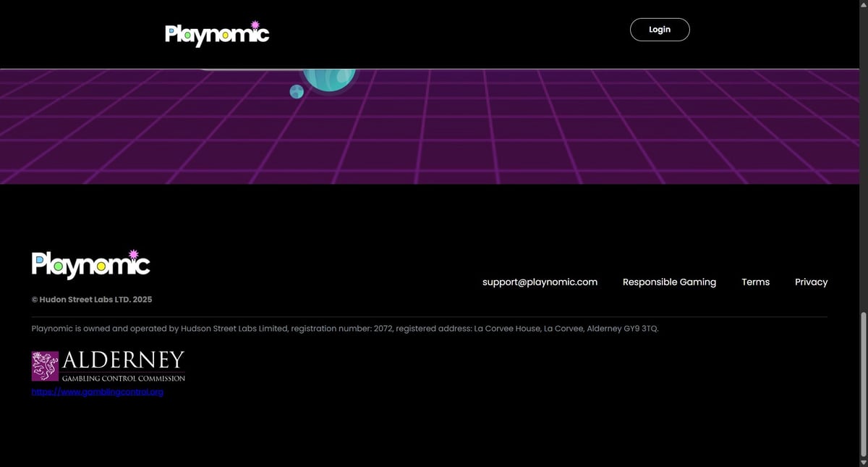
Task: Click the Playnomic logo in the footer
Action: [90, 265]
